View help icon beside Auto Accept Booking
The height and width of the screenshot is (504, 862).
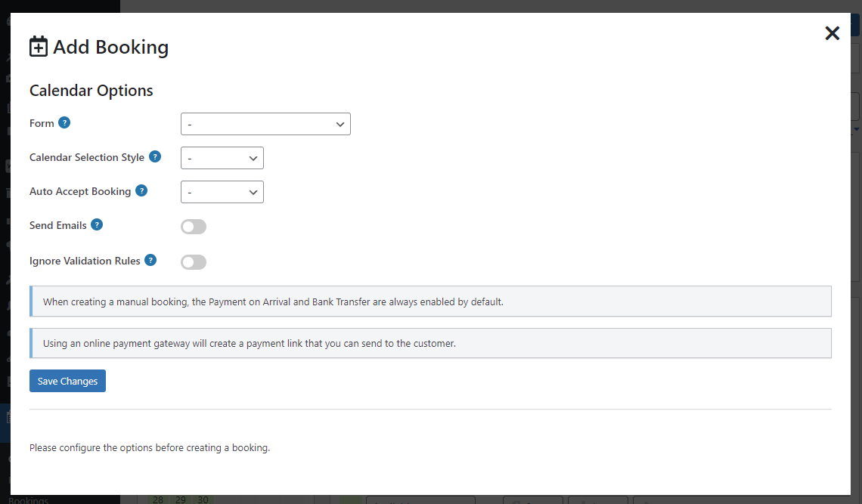click(x=141, y=190)
